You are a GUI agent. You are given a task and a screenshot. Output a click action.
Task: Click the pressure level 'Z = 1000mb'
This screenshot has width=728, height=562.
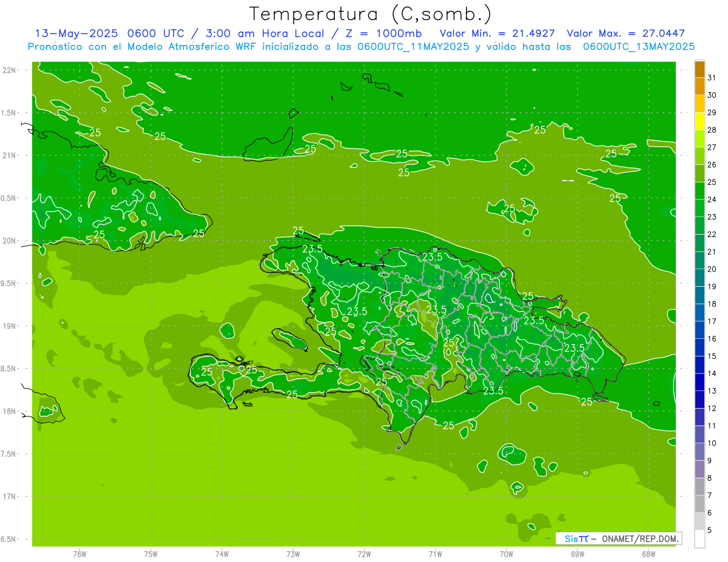(385, 33)
